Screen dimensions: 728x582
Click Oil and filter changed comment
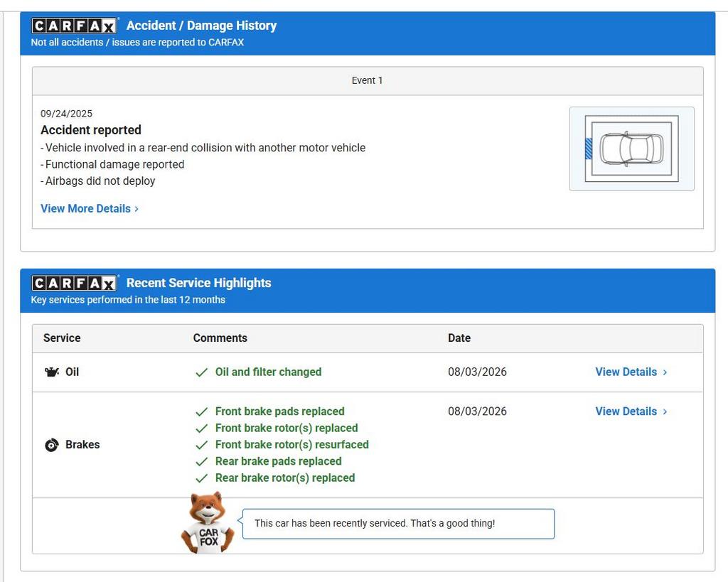point(268,372)
